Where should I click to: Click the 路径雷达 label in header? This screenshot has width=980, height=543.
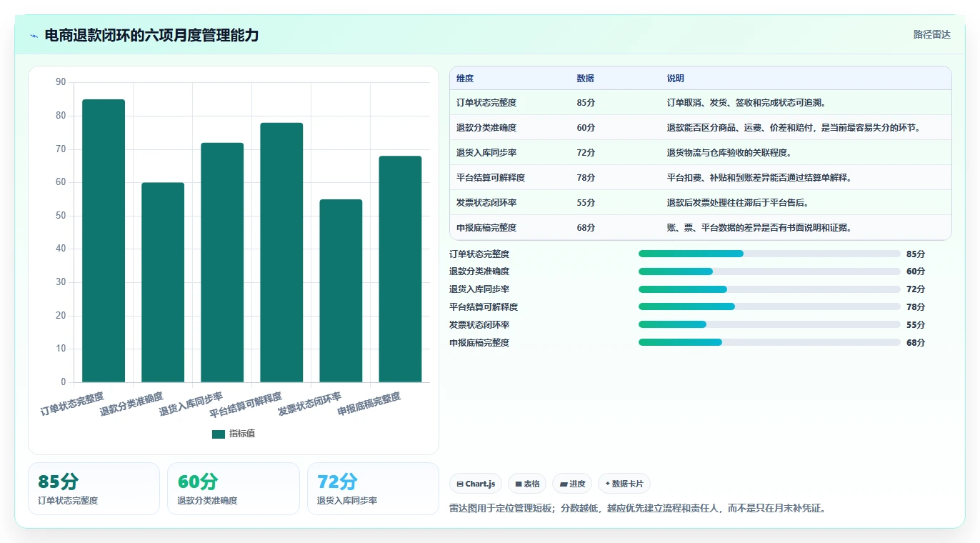932,34
